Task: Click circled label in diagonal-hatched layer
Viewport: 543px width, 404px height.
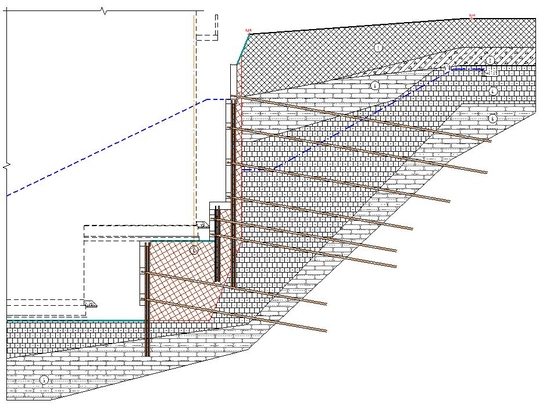Action: point(490,61)
